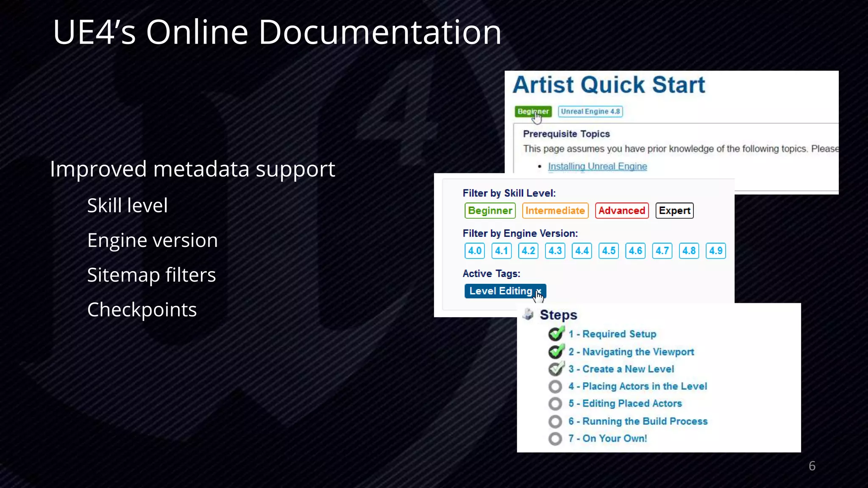Image resolution: width=868 pixels, height=488 pixels.
Task: Click the Prerequisite Topics heading
Action: tap(566, 134)
